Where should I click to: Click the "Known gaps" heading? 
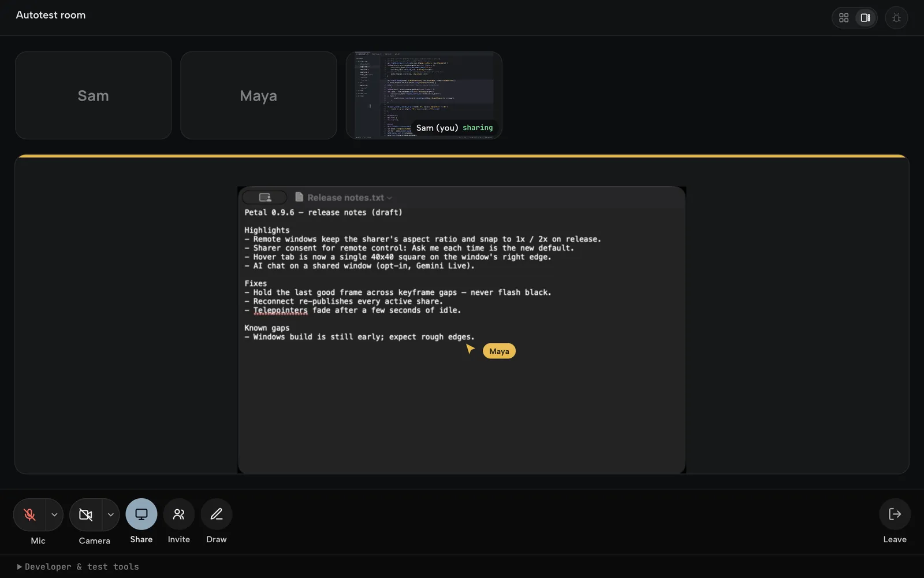pyautogui.click(x=267, y=328)
